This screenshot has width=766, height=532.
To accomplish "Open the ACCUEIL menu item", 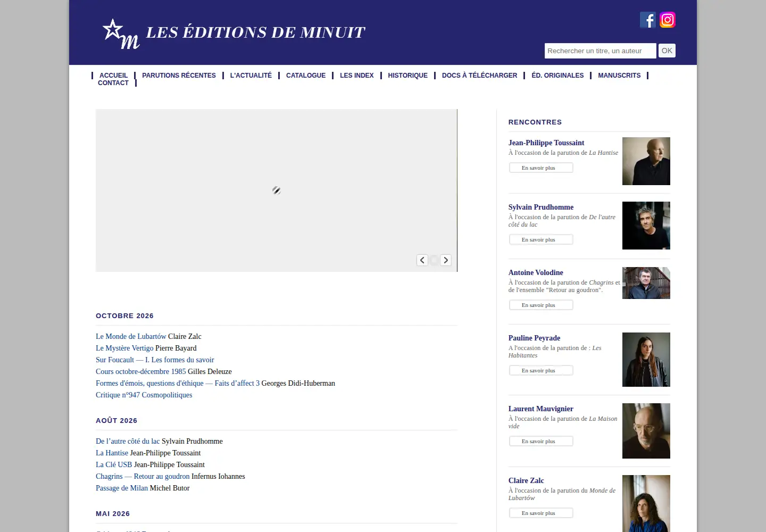I will tap(114, 76).
